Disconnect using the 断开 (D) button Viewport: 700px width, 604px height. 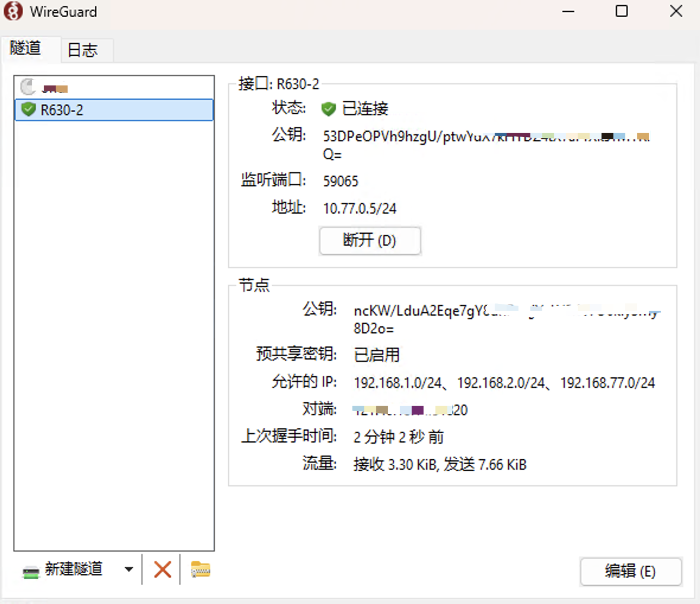tap(370, 241)
